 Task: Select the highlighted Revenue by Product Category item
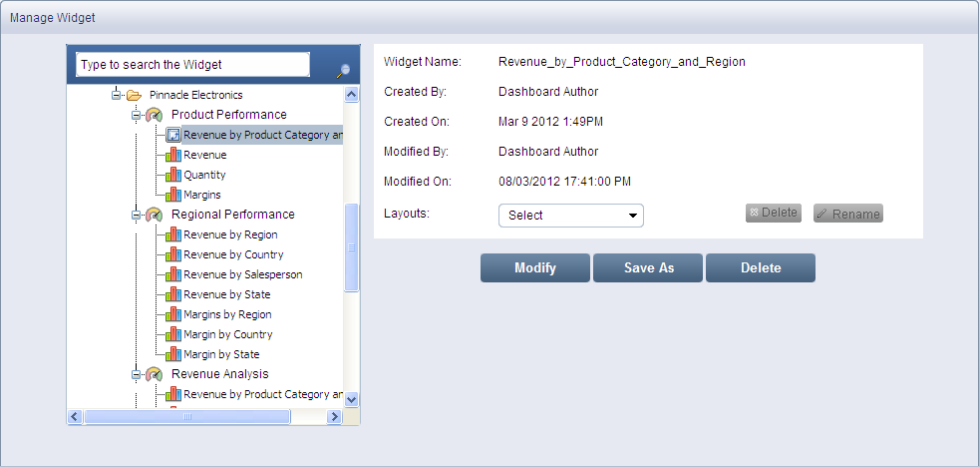coord(263,135)
